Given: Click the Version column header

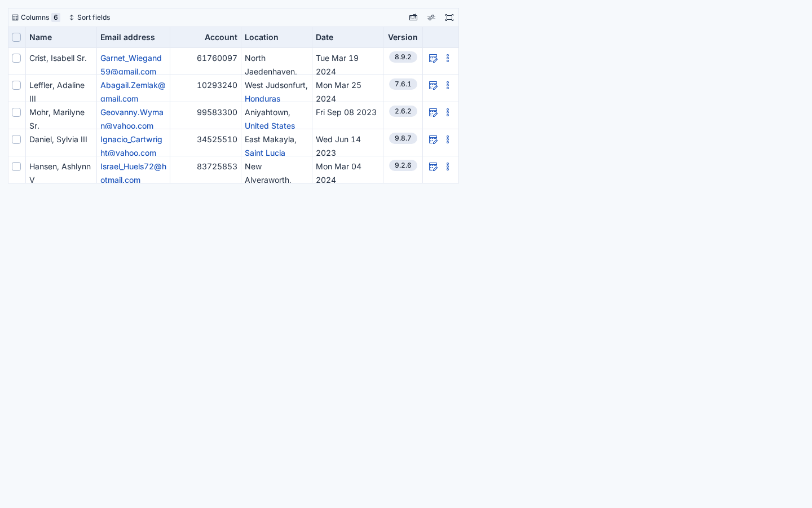Looking at the screenshot, I should [x=403, y=37].
